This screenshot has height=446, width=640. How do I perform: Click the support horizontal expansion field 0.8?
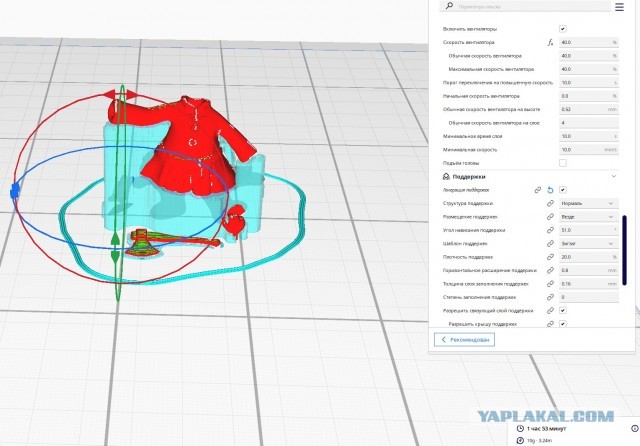[589, 270]
